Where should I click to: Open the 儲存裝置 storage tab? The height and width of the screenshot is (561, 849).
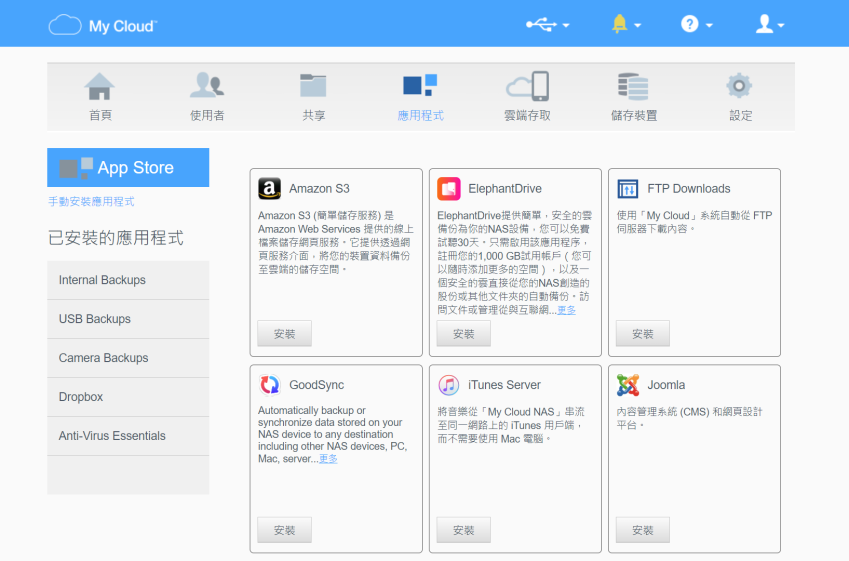click(x=634, y=97)
